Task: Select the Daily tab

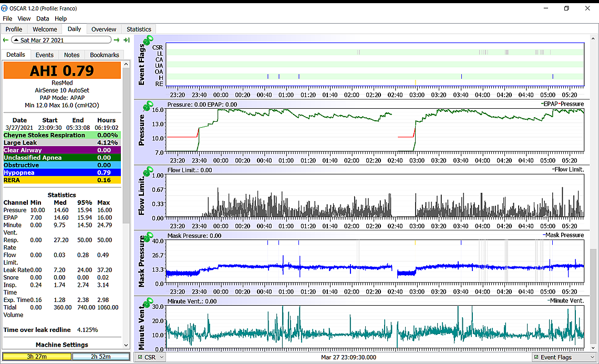Action: (74, 29)
